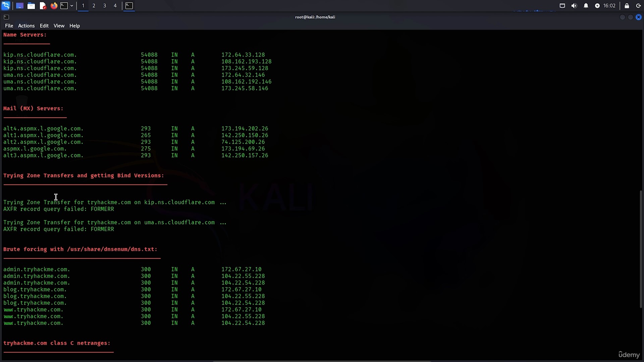Click the aspmx.l.google.com. entry
Screen dimensions: 644x362
35,149
